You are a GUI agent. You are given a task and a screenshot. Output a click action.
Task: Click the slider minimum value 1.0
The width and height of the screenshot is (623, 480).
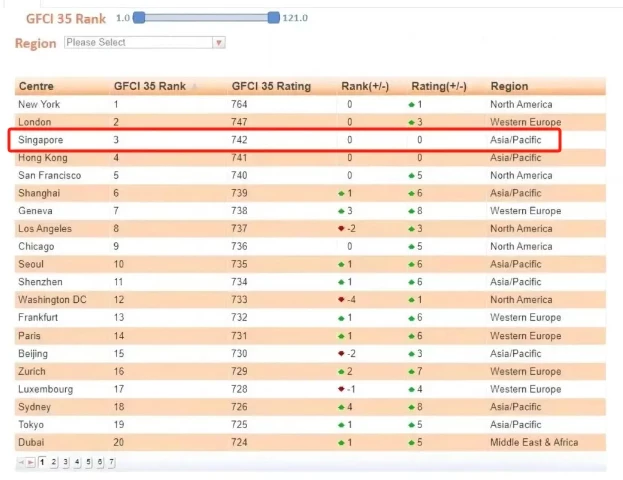pyautogui.click(x=123, y=18)
